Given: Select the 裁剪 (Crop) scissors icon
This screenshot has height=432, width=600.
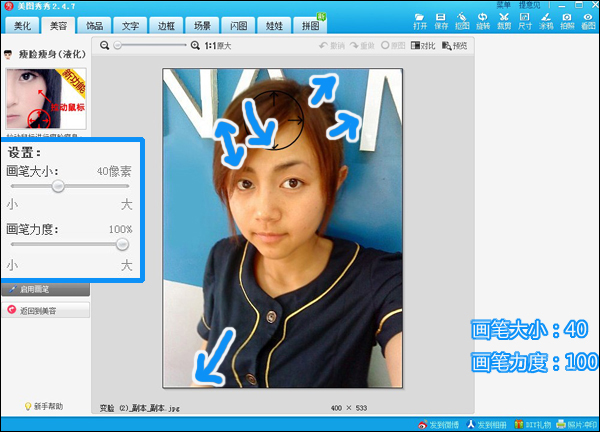Looking at the screenshot, I should point(504,21).
